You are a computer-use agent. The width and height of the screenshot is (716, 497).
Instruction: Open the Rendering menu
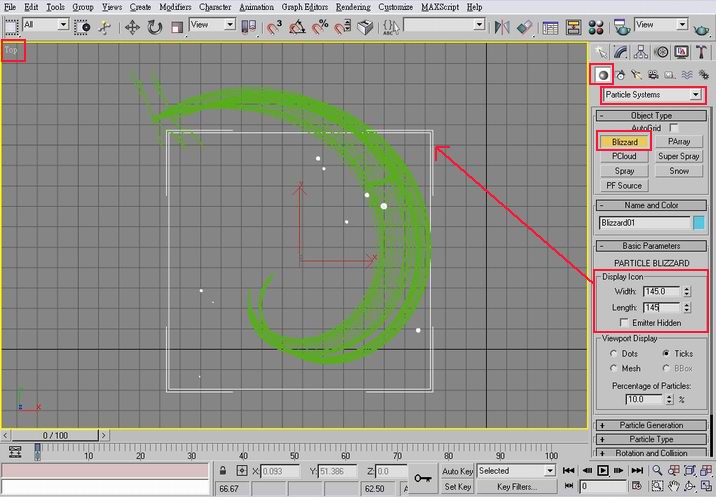[353, 7]
